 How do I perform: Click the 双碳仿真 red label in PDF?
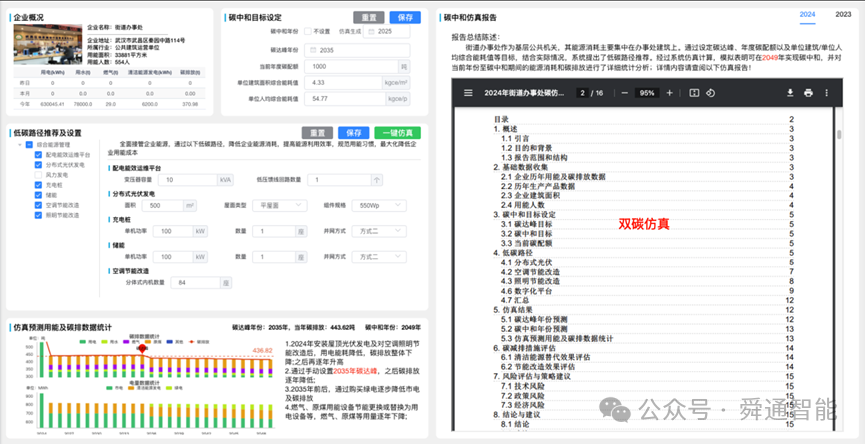(x=643, y=223)
